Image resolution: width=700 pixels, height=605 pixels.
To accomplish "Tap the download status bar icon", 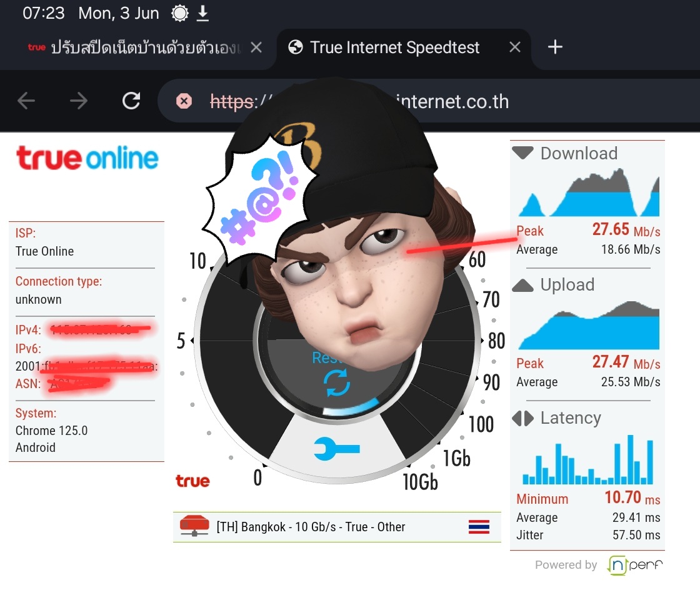I will pos(202,13).
